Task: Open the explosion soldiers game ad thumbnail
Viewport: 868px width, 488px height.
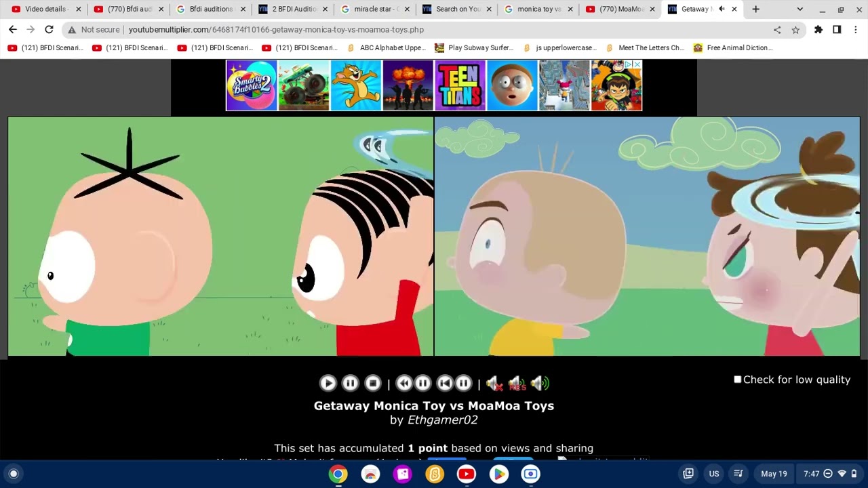Action: [x=408, y=85]
